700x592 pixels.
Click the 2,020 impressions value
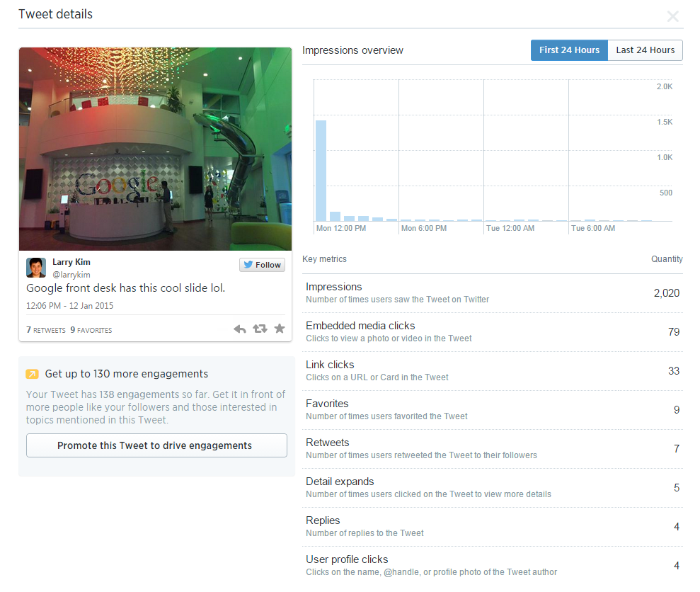point(667,293)
